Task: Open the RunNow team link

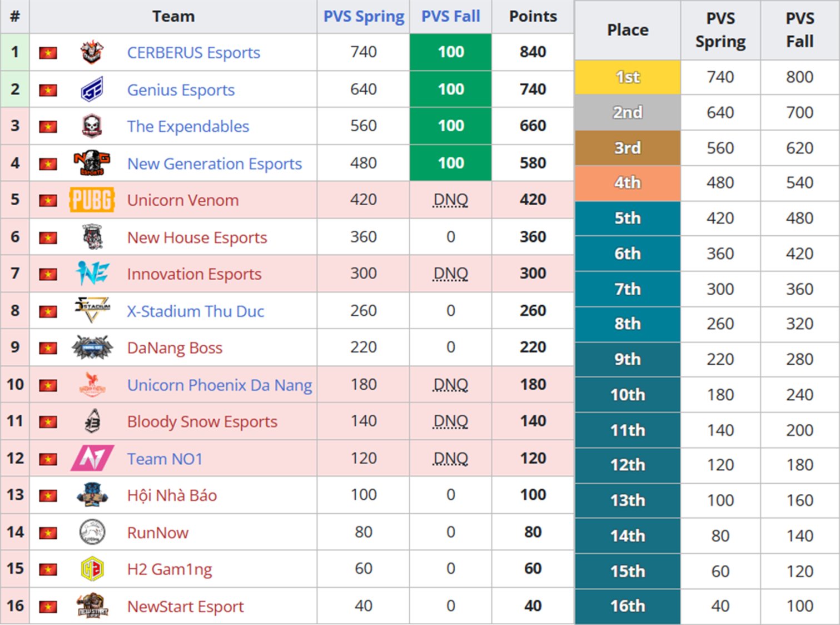Action: [x=158, y=532]
